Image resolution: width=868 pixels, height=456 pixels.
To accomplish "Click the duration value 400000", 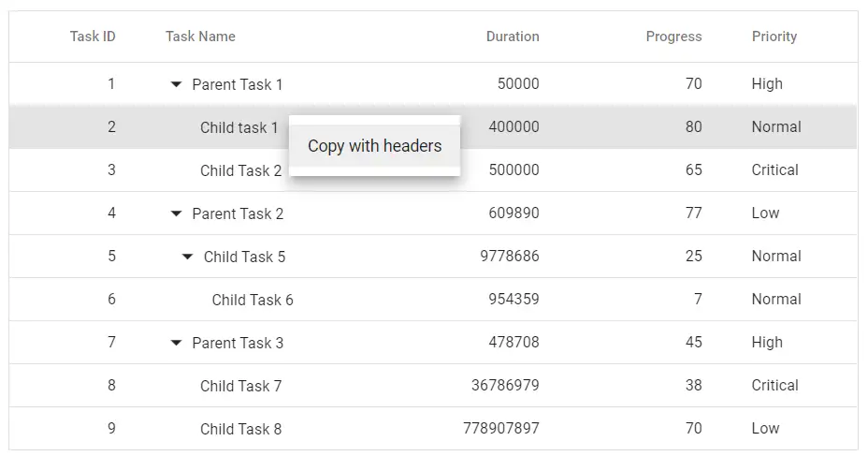I will 514,127.
